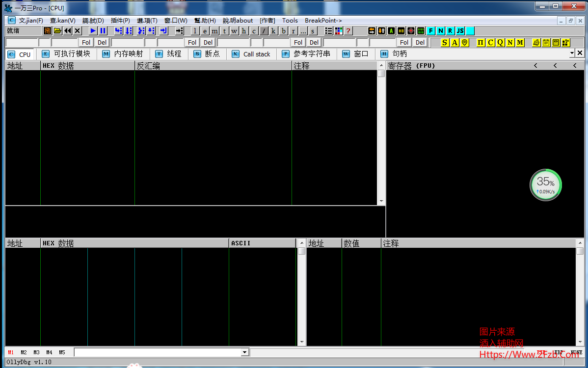Image resolution: width=588 pixels, height=368 pixels.
Task: Click the Restart program rewind icon
Action: tap(67, 31)
